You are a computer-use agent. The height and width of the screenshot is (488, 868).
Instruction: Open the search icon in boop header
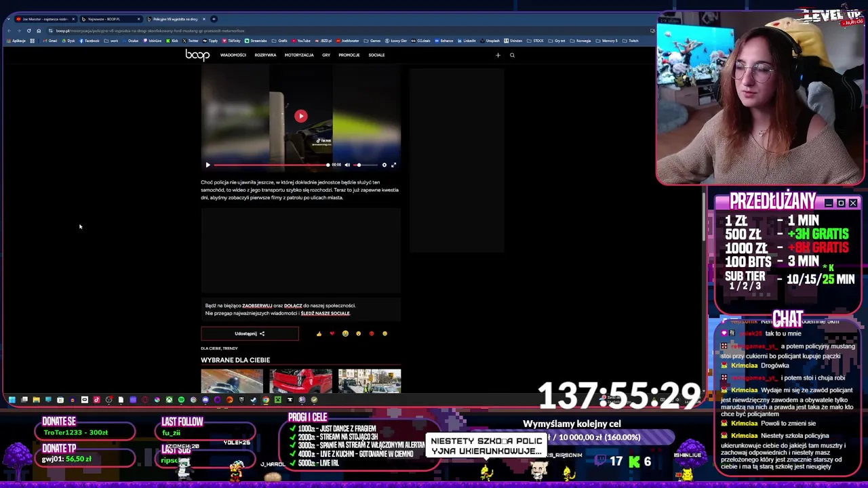tap(512, 55)
